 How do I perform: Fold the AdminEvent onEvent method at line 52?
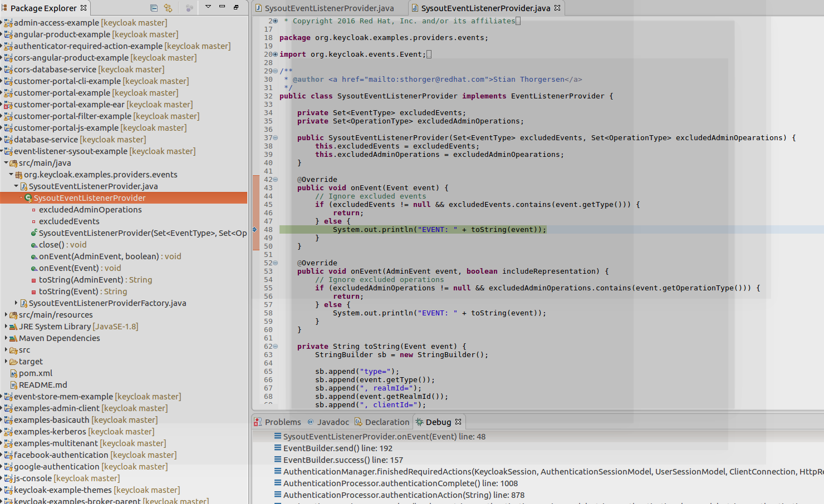pos(276,263)
